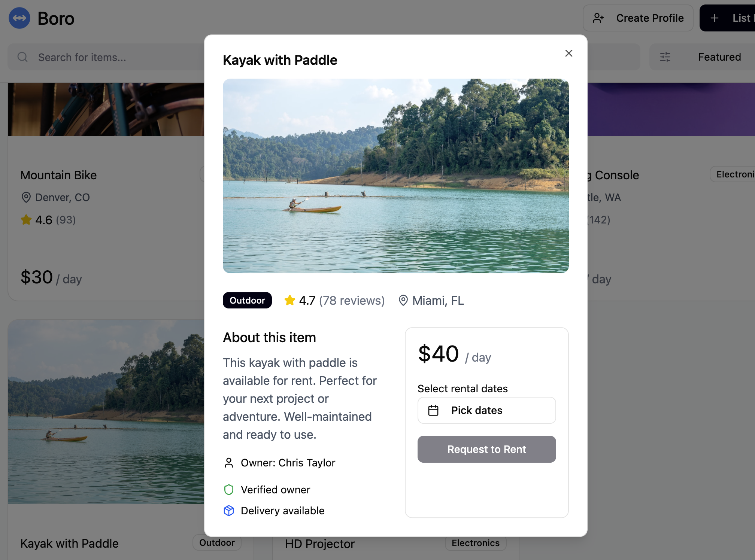This screenshot has width=755, height=560.
Task: Click the gold star rating icon
Action: point(289,300)
